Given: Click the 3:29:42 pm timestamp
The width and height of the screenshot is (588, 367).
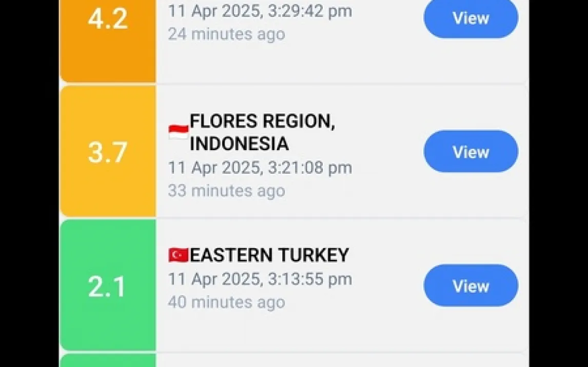Looking at the screenshot, I should [x=260, y=11].
